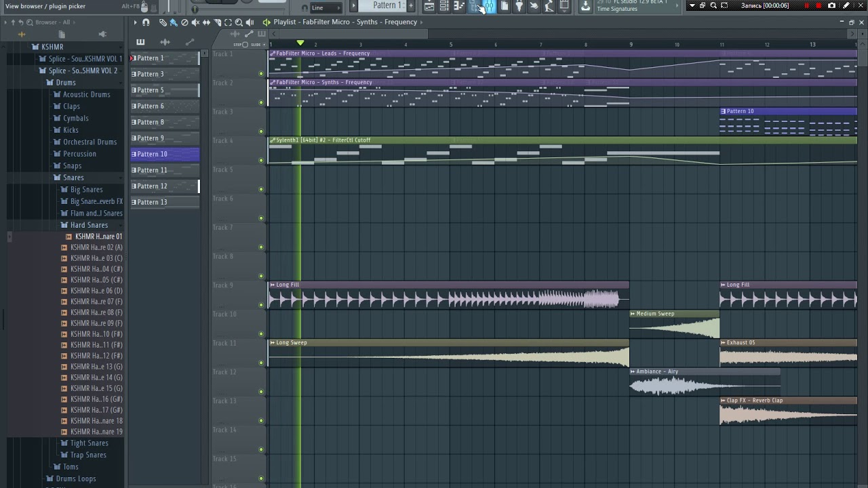The image size is (868, 488).
Task: Open the recorder dropdown arrow
Action: pyautogui.click(x=692, y=5)
